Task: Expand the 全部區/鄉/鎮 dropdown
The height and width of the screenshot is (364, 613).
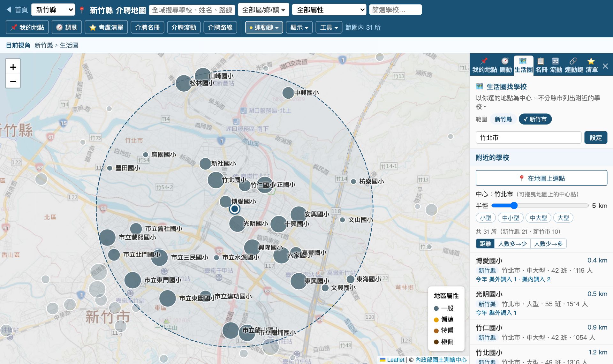Action: [x=263, y=10]
